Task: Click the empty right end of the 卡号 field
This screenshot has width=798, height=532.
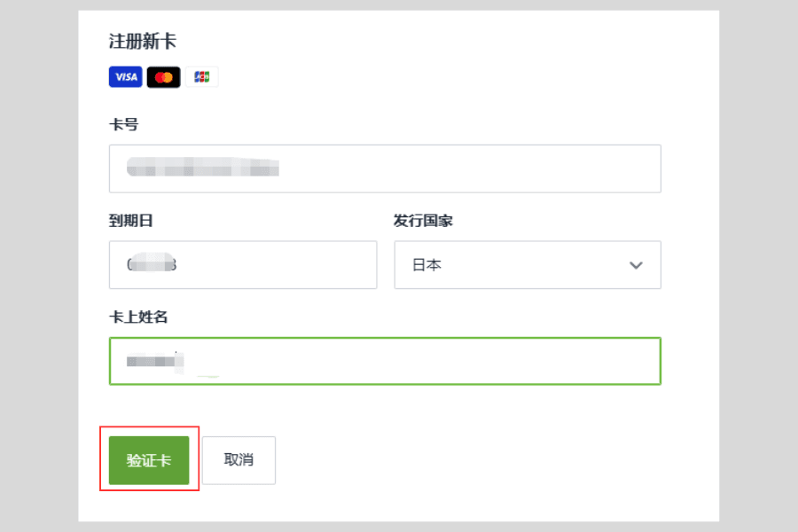Action: [576, 168]
